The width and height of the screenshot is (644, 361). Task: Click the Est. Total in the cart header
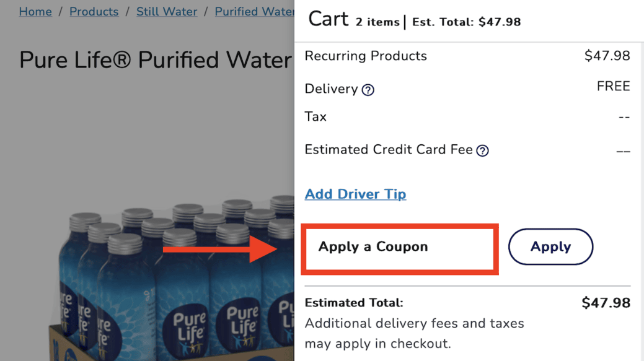[x=466, y=22]
